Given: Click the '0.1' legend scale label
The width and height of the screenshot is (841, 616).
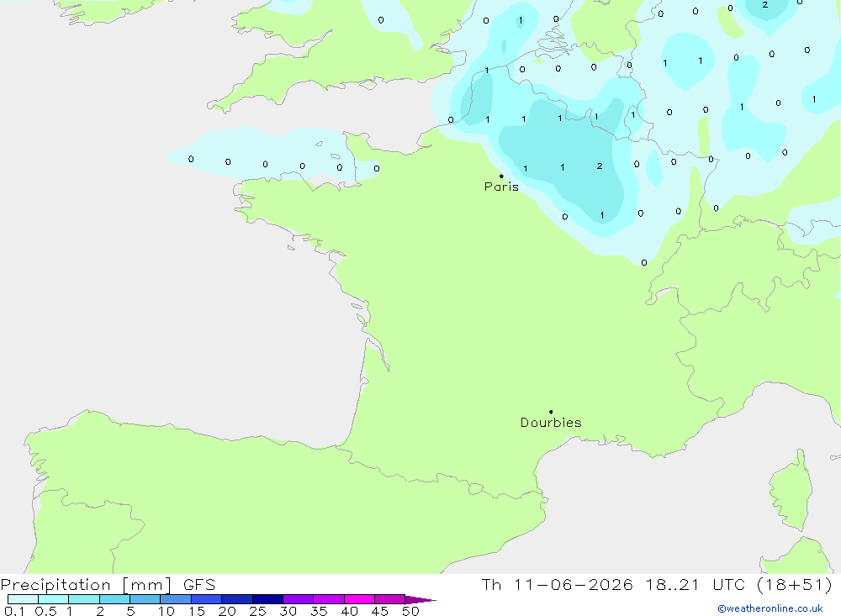Looking at the screenshot, I should (x=14, y=611).
